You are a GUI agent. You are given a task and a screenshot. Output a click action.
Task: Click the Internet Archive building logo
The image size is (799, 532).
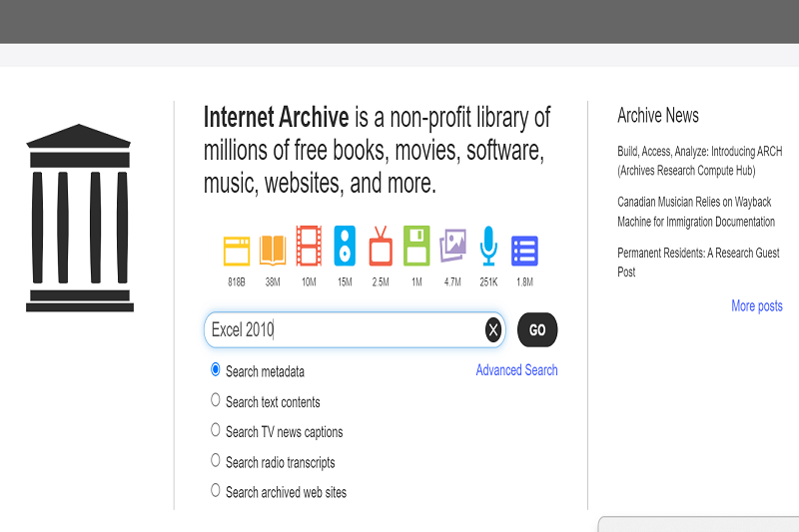point(80,218)
